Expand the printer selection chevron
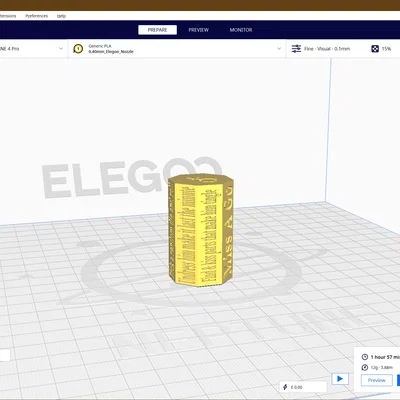This screenshot has height=400, width=400. point(61,48)
